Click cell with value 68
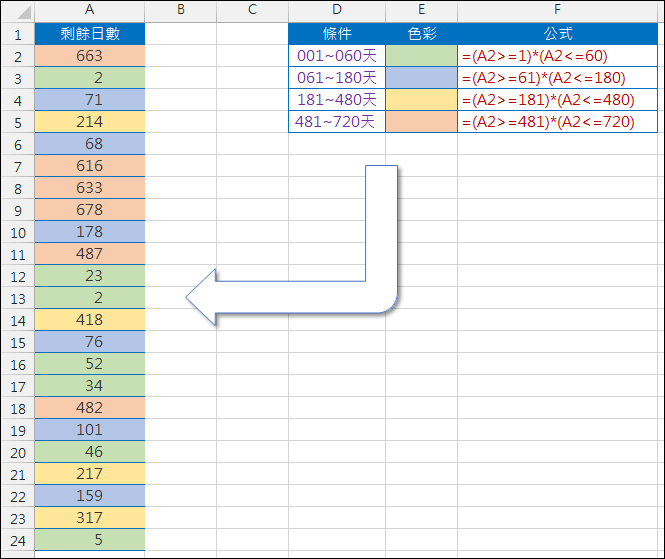This screenshot has width=665, height=559. pos(89,144)
